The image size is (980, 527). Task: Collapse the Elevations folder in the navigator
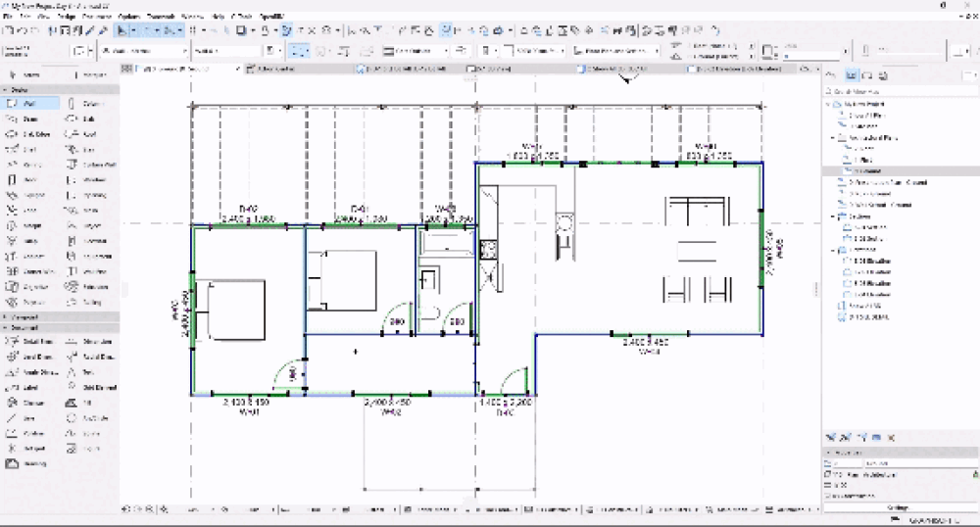(833, 250)
